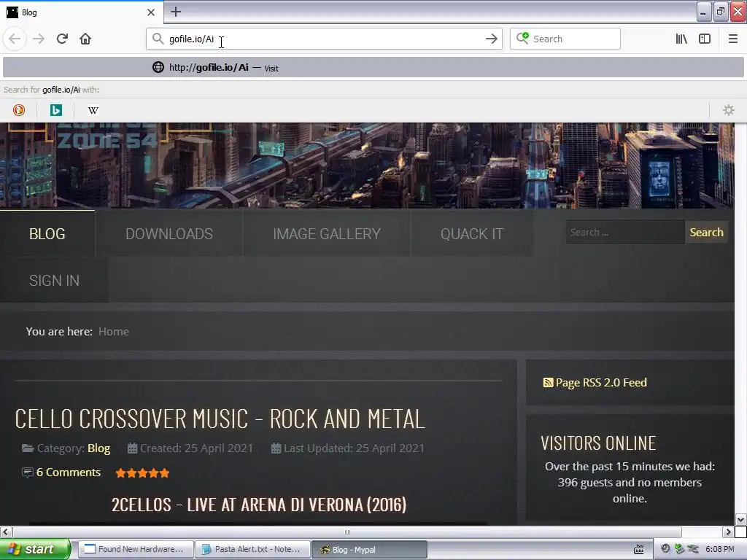The image size is (747, 560).
Task: Search with Wikipedia engine icon
Action: pyautogui.click(x=93, y=110)
